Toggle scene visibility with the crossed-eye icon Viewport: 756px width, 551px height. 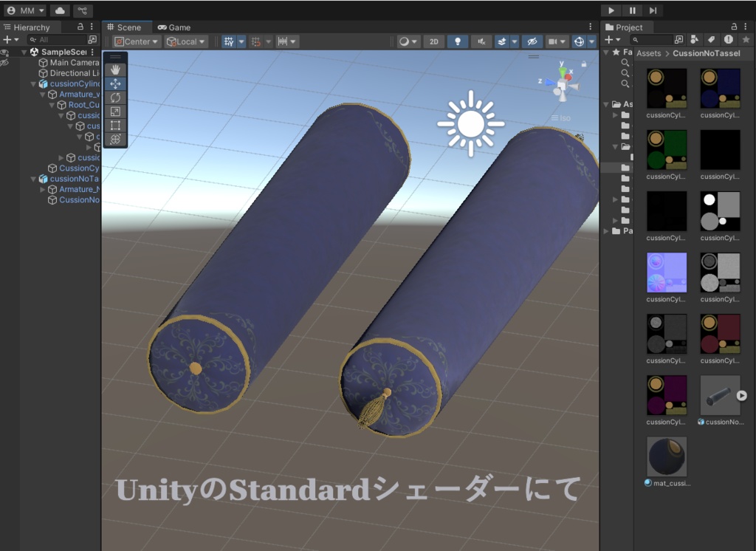click(x=532, y=41)
